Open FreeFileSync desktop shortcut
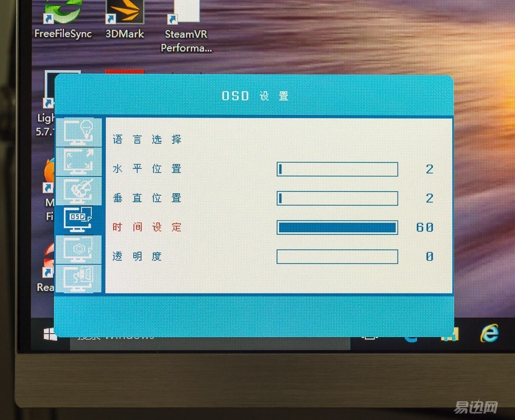The image size is (515, 420). [63, 20]
